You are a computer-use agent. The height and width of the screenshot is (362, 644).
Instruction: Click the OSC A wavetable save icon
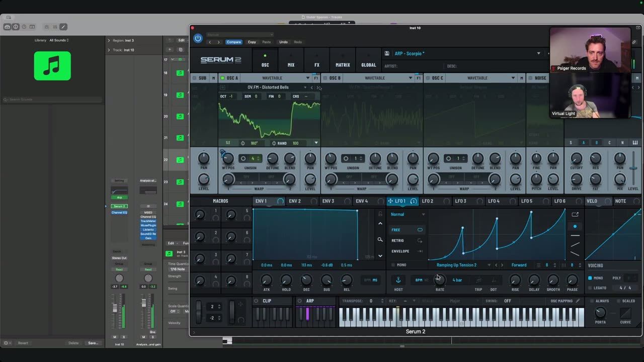tap(223, 87)
